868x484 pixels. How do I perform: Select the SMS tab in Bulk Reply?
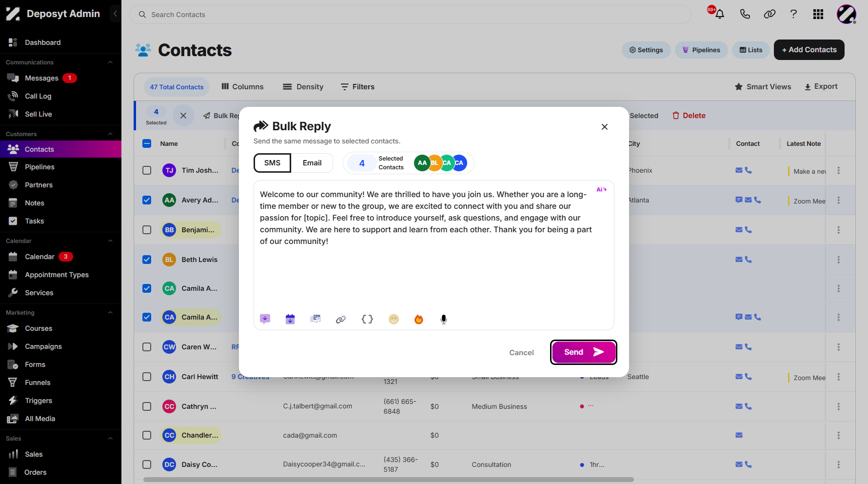point(272,163)
